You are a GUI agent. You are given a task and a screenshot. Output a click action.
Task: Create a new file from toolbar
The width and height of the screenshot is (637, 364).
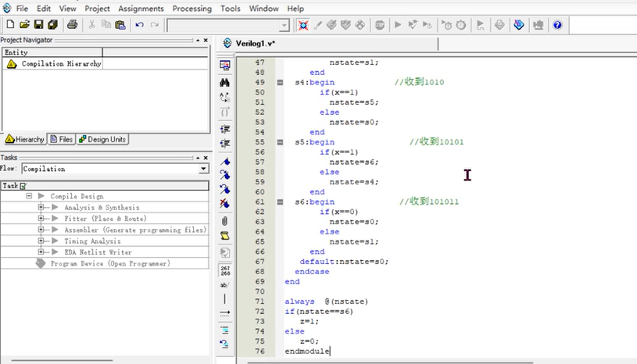pos(11,25)
